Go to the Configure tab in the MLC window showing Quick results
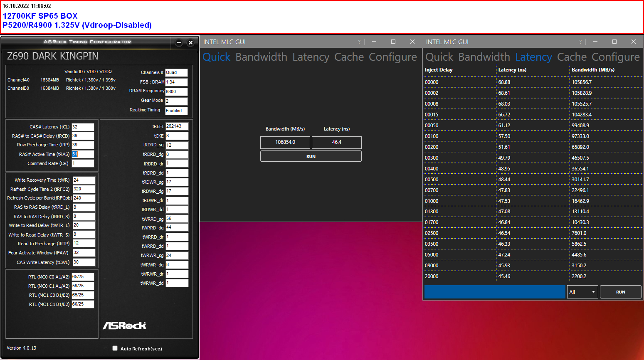 coord(392,57)
